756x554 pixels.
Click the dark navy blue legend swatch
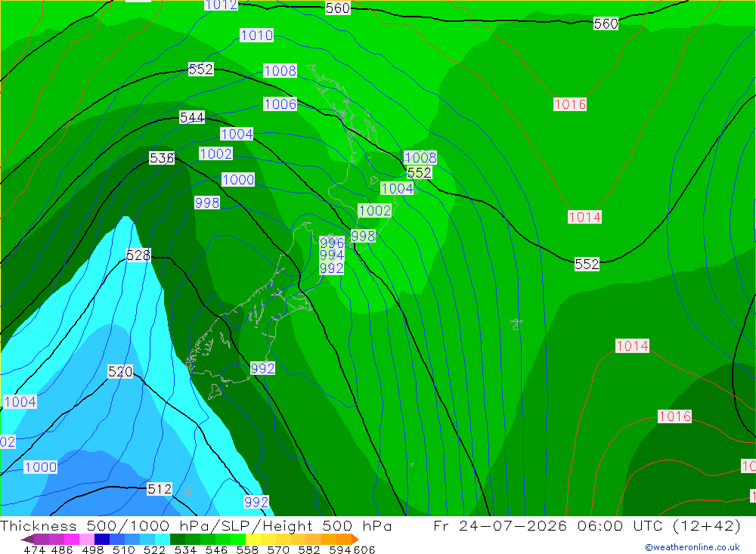coord(102,539)
